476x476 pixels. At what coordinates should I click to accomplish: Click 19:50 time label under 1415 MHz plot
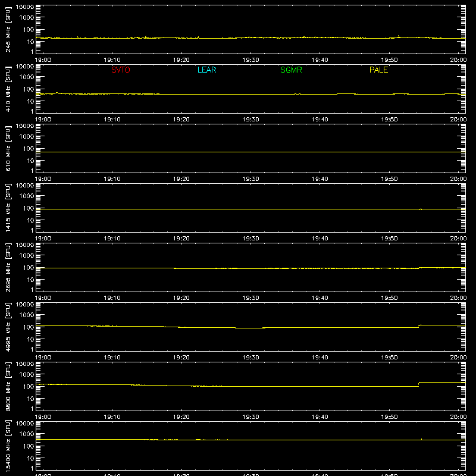click(389, 239)
